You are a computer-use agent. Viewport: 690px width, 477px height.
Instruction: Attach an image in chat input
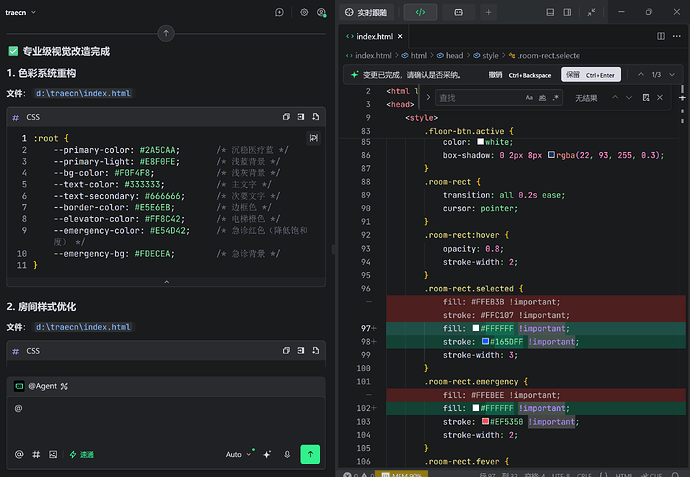coord(53,455)
